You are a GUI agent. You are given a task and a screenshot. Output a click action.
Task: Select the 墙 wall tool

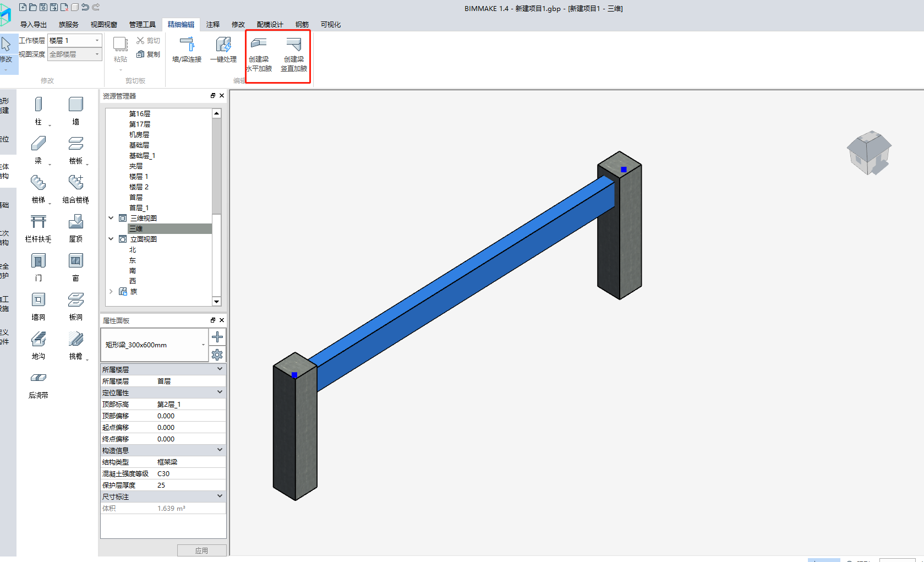coord(76,111)
